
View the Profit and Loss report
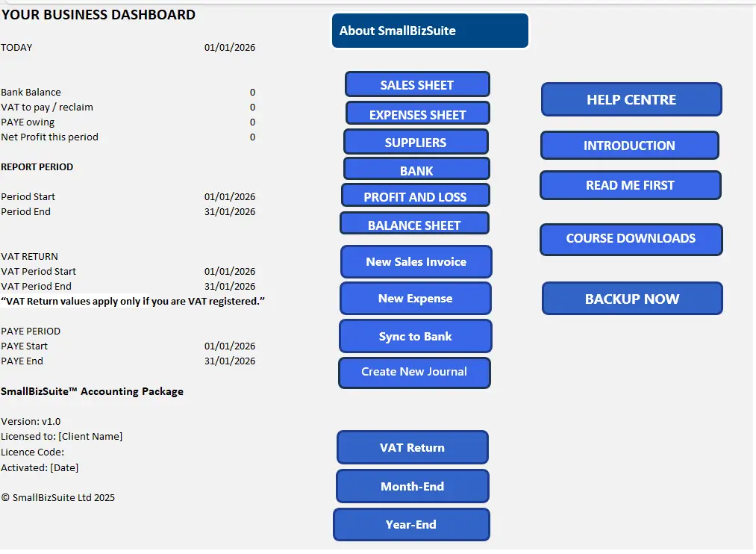tap(415, 196)
